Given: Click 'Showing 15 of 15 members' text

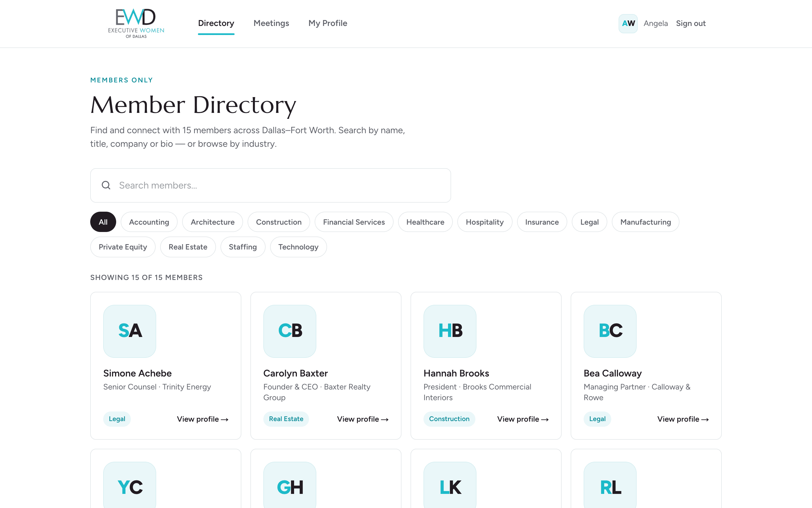Looking at the screenshot, I should pyautogui.click(x=146, y=277).
